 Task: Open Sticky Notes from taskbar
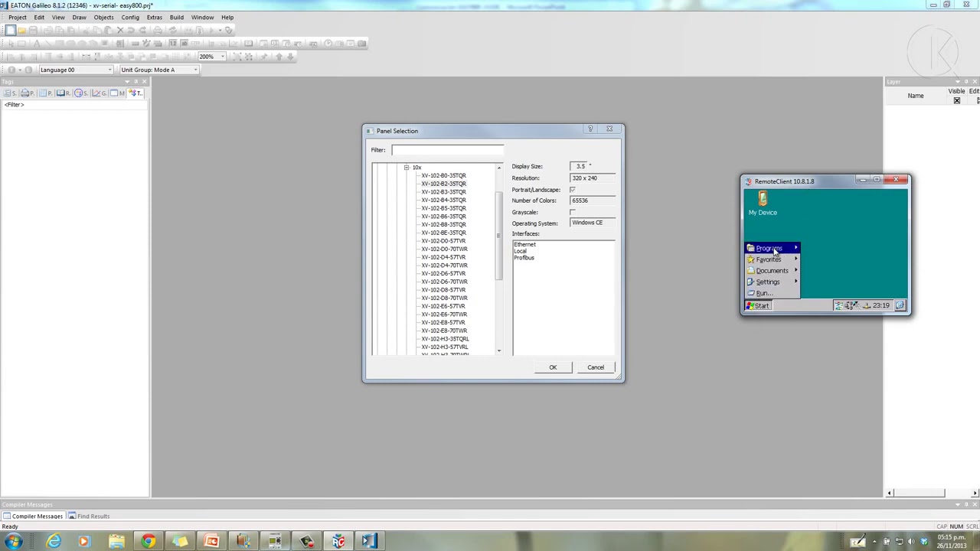coord(180,542)
